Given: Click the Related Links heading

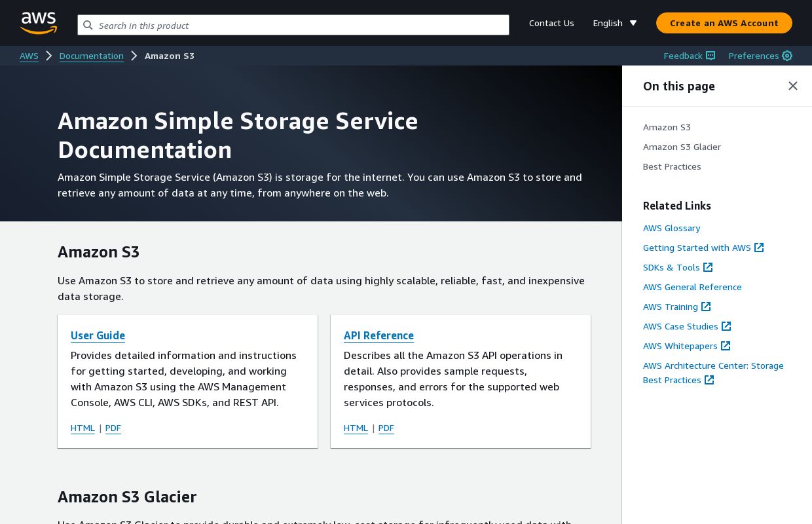Looking at the screenshot, I should [x=676, y=206].
